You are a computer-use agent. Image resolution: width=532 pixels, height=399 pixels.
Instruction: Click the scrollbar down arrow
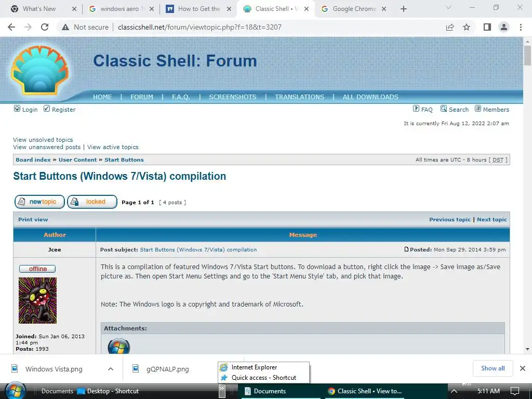coord(527,349)
